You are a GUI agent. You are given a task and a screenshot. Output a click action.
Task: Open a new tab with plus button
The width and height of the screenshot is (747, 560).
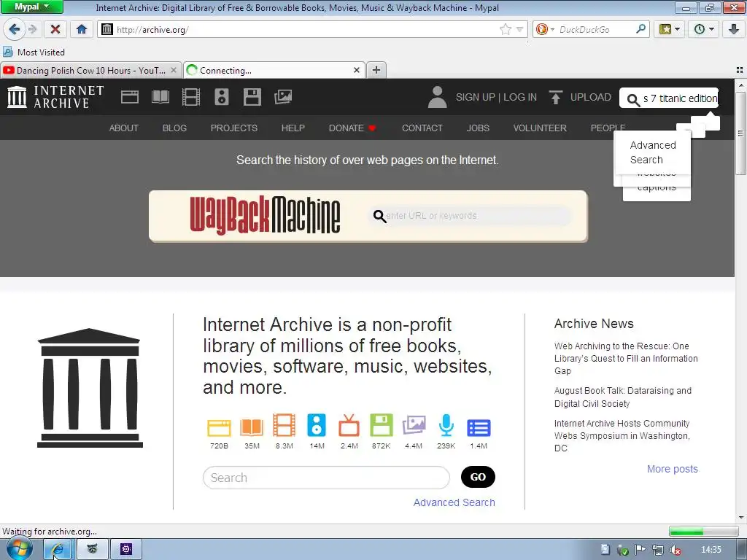[x=376, y=70]
